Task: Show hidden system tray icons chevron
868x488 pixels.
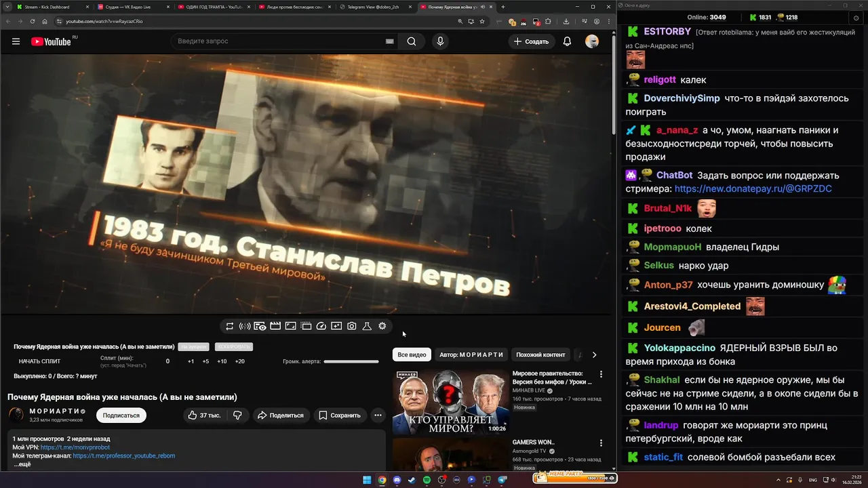Action: (778, 480)
